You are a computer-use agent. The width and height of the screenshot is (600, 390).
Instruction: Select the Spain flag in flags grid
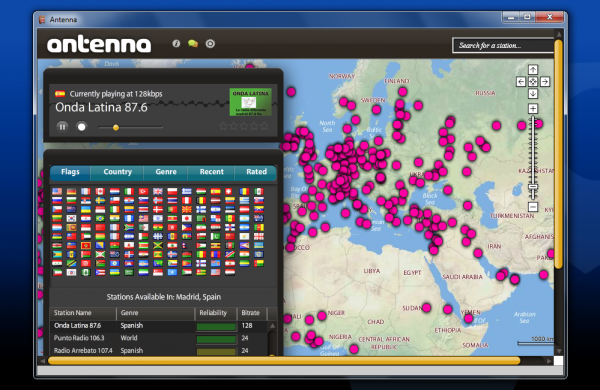click(x=215, y=191)
